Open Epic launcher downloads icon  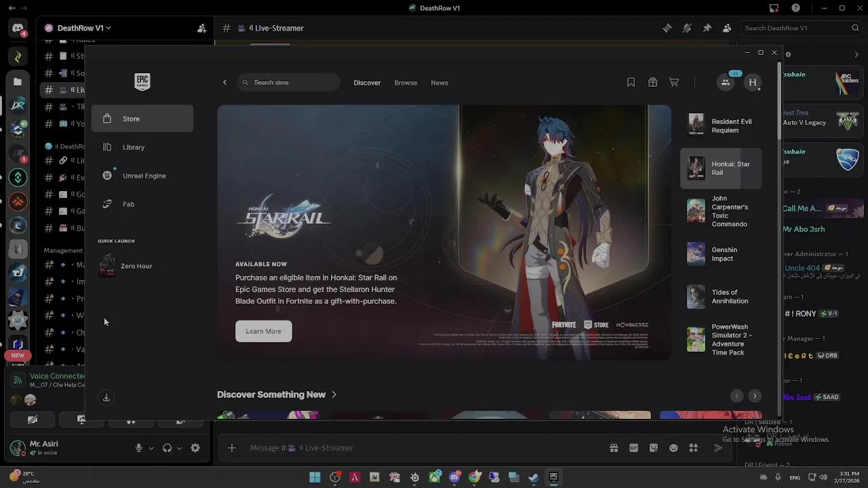[106, 398]
